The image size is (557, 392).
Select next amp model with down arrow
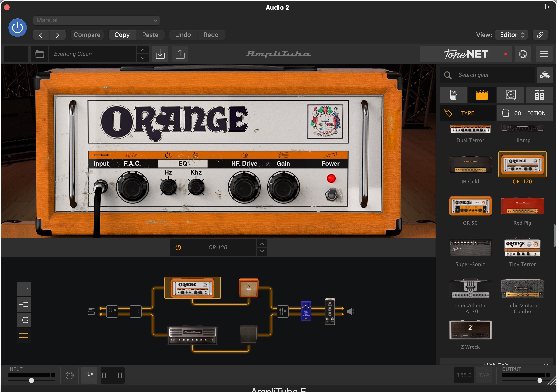pos(262,251)
